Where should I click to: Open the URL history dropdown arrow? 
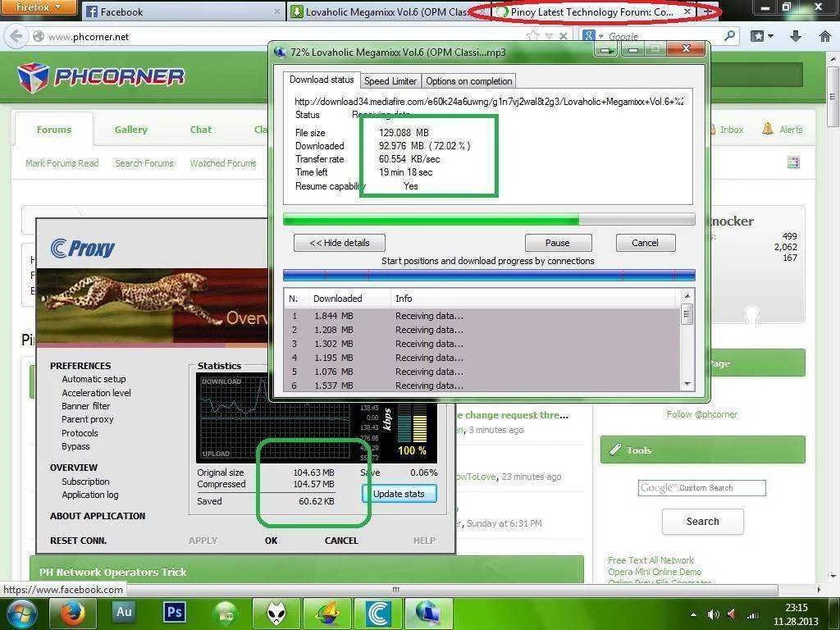(549, 36)
